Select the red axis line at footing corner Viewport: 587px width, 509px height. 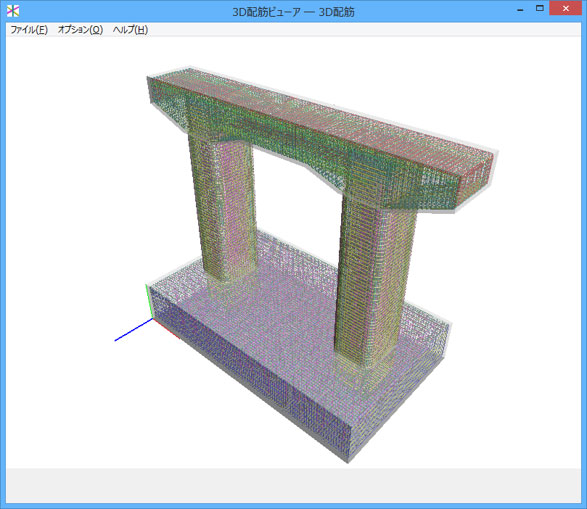(166, 329)
